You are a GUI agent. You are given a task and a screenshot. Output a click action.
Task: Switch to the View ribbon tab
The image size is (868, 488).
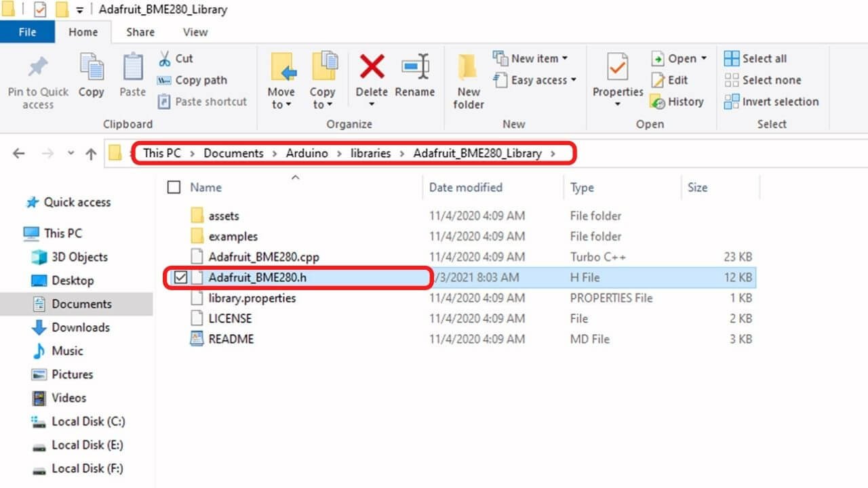tap(195, 32)
